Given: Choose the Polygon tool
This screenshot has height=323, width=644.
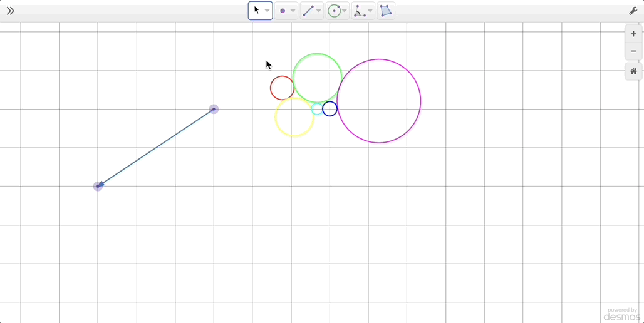Looking at the screenshot, I should (x=386, y=11).
